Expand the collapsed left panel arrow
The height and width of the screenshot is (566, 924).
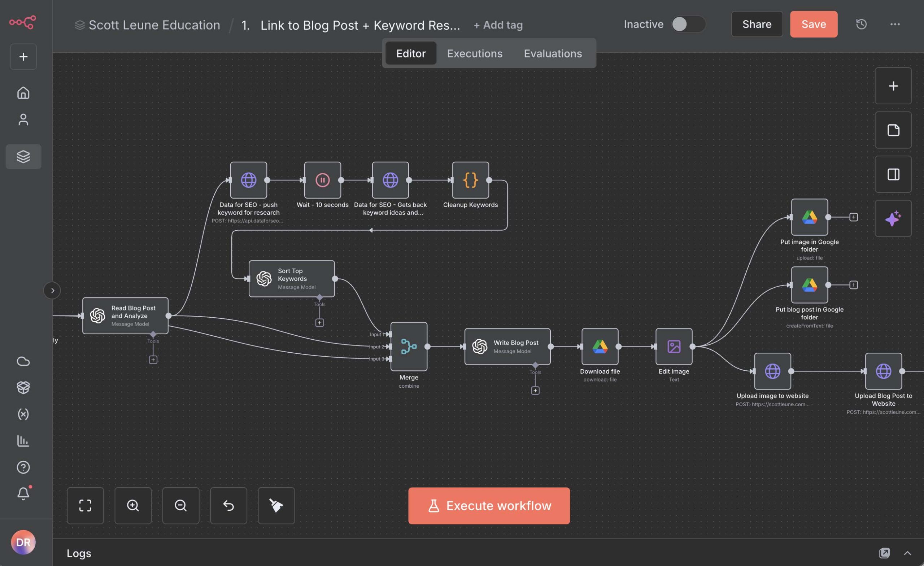[x=52, y=290]
